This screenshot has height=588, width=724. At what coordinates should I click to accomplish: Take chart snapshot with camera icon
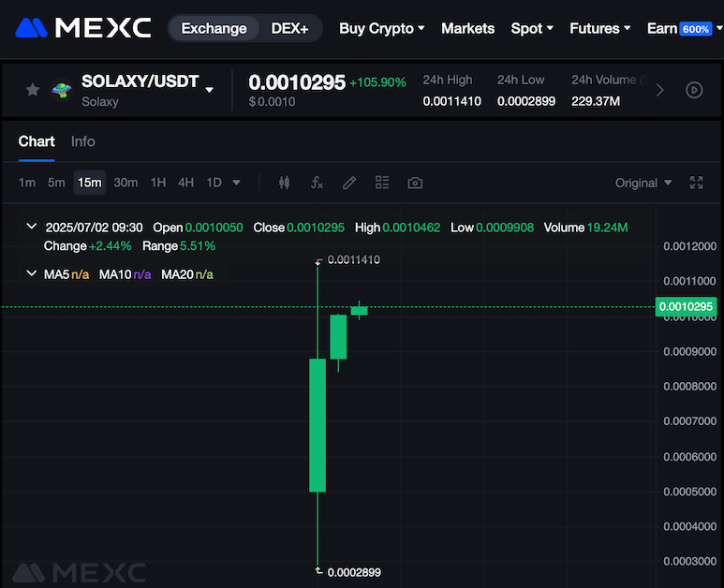(x=415, y=183)
